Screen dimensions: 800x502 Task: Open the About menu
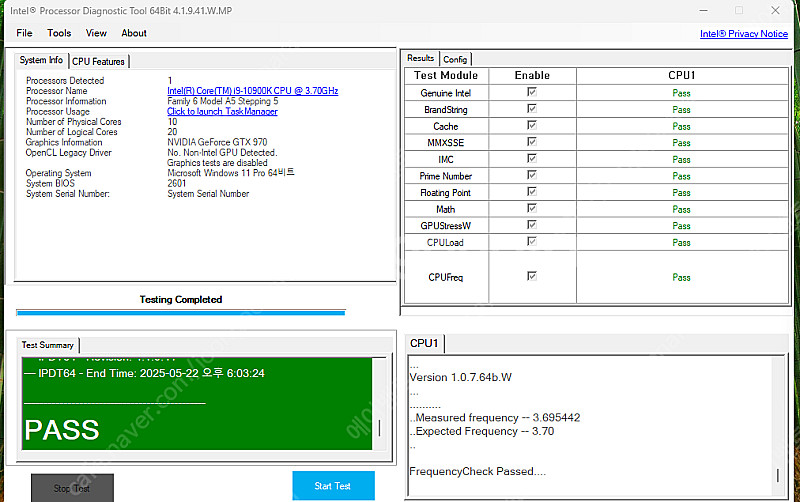click(134, 33)
